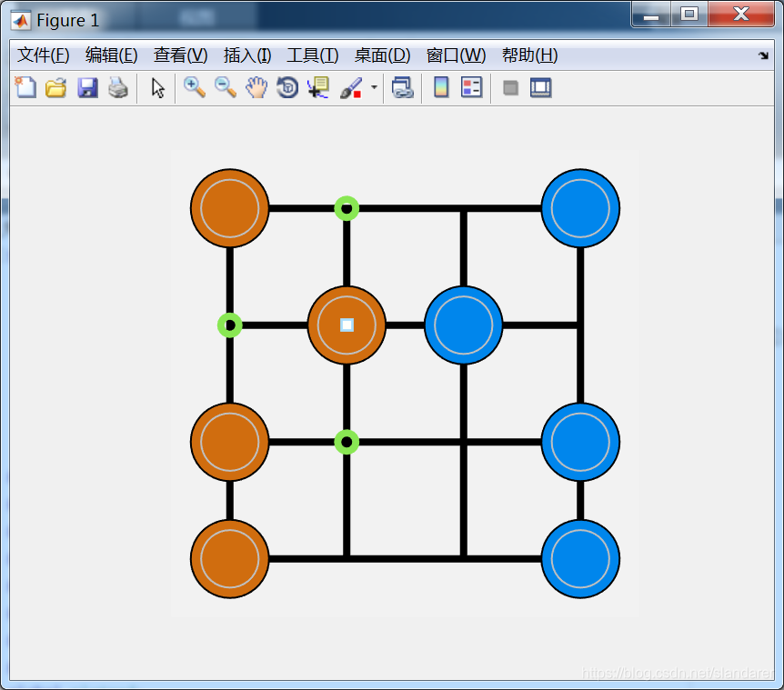Screen dimensions: 784x690
Task: Expand the Brush color dropdown arrow
Action: point(374,87)
